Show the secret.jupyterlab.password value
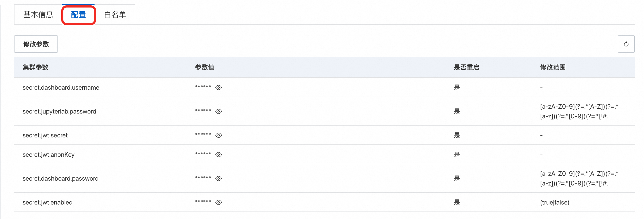The image size is (644, 219). pos(219,111)
